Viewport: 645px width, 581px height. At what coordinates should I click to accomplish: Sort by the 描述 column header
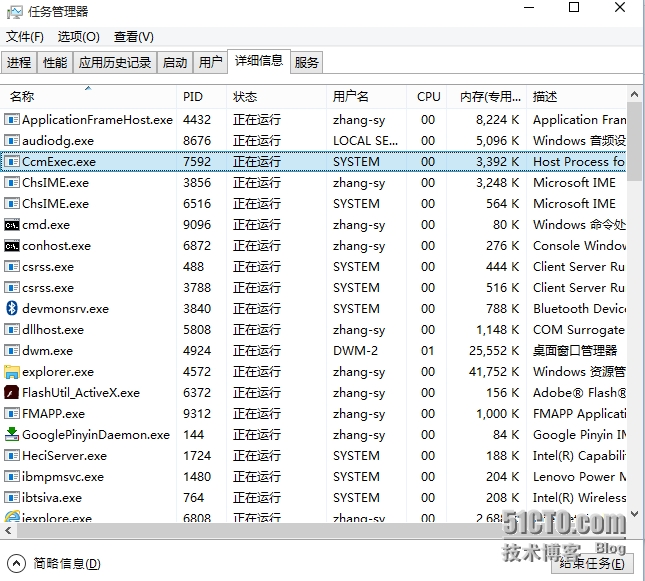tap(577, 97)
